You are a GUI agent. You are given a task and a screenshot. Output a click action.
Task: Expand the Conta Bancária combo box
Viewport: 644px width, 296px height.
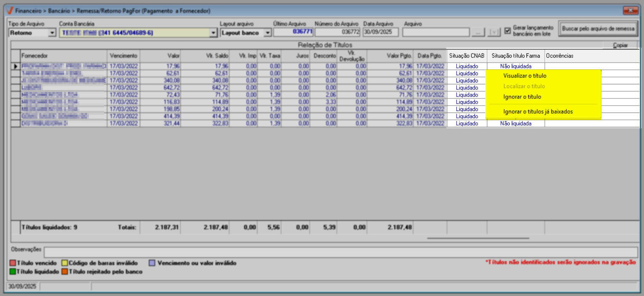point(213,33)
